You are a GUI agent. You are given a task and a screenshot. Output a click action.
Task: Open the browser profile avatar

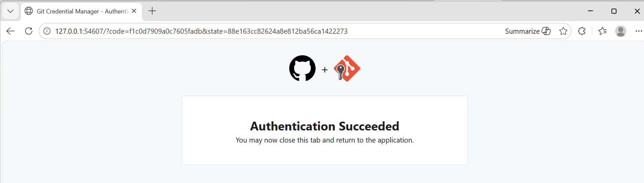[x=620, y=31]
